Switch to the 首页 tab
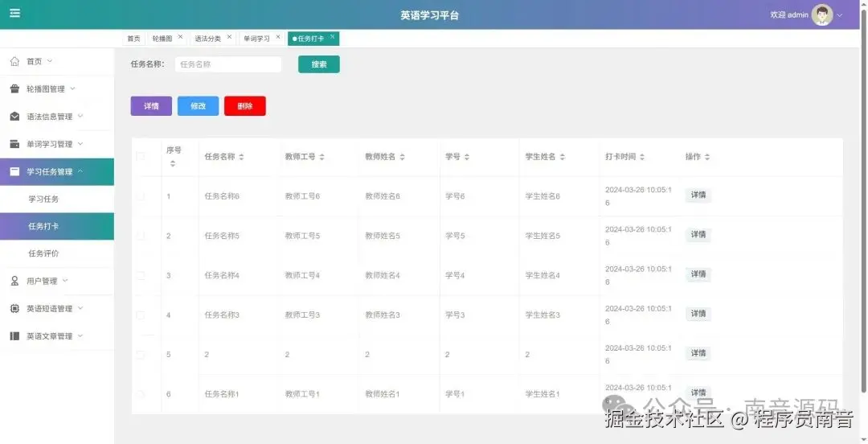This screenshot has width=868, height=444. (x=133, y=39)
